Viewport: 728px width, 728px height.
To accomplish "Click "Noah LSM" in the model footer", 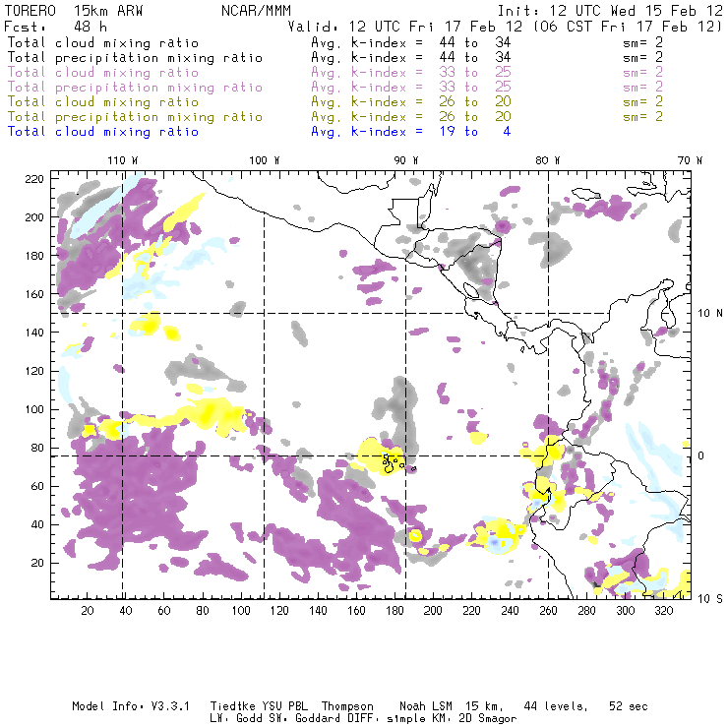I will point(425,706).
